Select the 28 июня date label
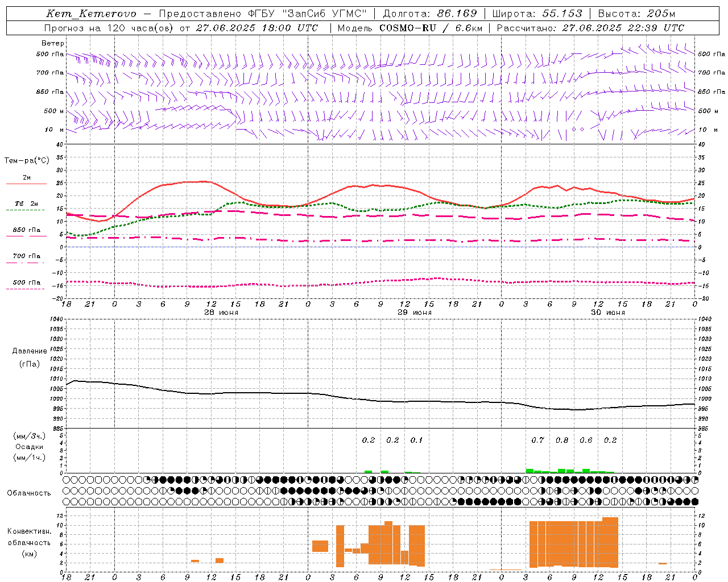Image resolution: width=728 pixels, height=582 pixels. pyautogui.click(x=221, y=313)
